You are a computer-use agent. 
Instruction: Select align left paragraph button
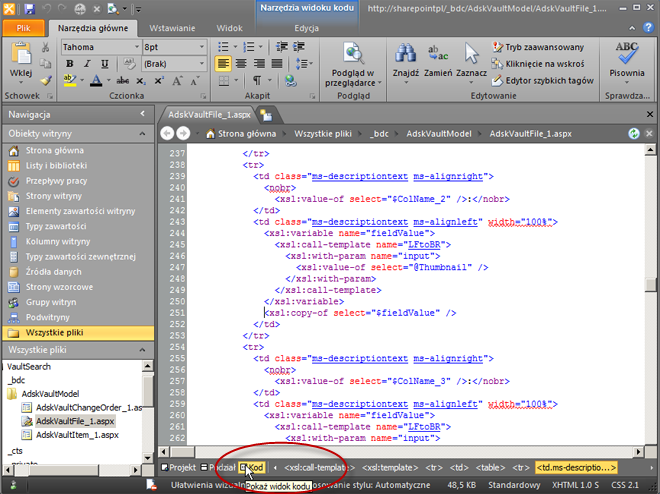click(x=223, y=64)
